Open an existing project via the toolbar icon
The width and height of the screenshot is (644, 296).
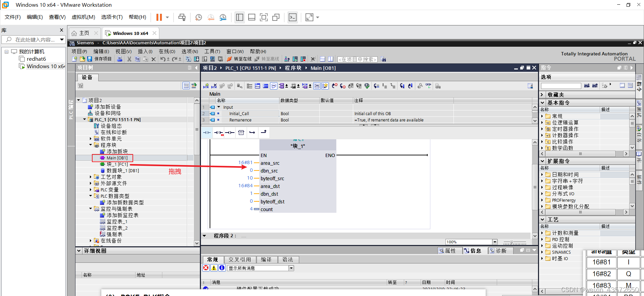pyautogui.click(x=82, y=59)
